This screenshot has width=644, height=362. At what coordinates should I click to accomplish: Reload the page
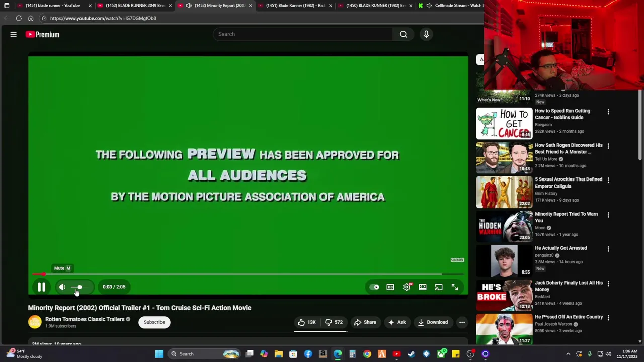(19, 18)
